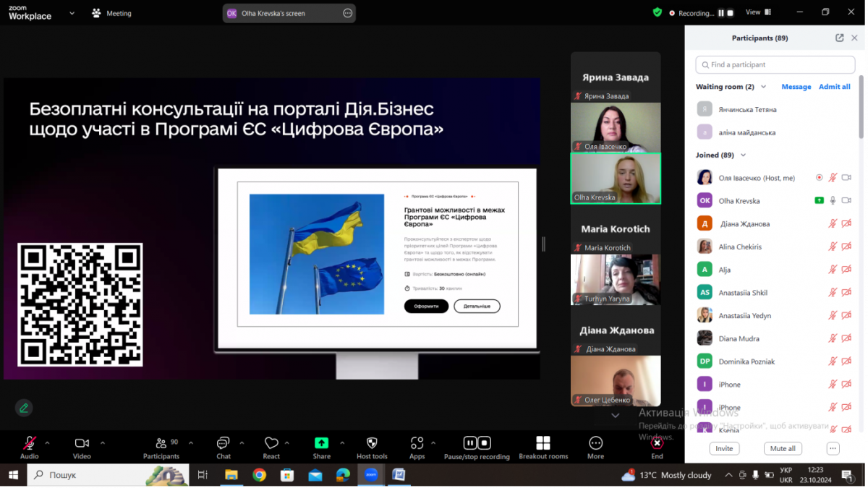Click Admit all for waiting room

834,86
